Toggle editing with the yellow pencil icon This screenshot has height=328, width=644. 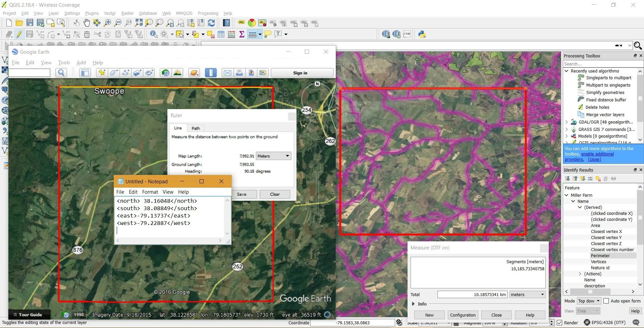pyautogui.click(x=19, y=34)
